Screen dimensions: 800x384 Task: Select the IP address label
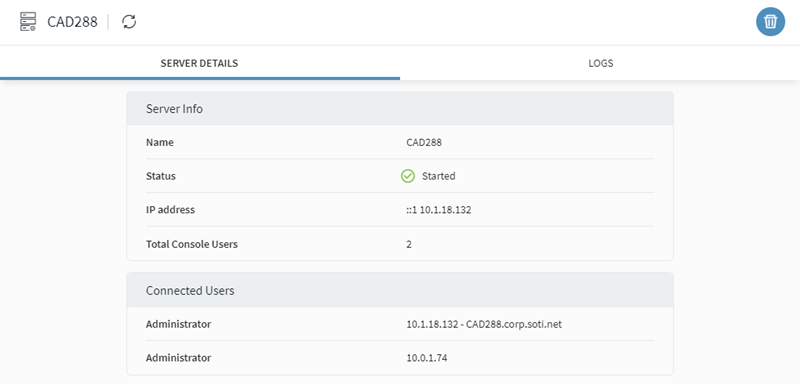tap(170, 210)
